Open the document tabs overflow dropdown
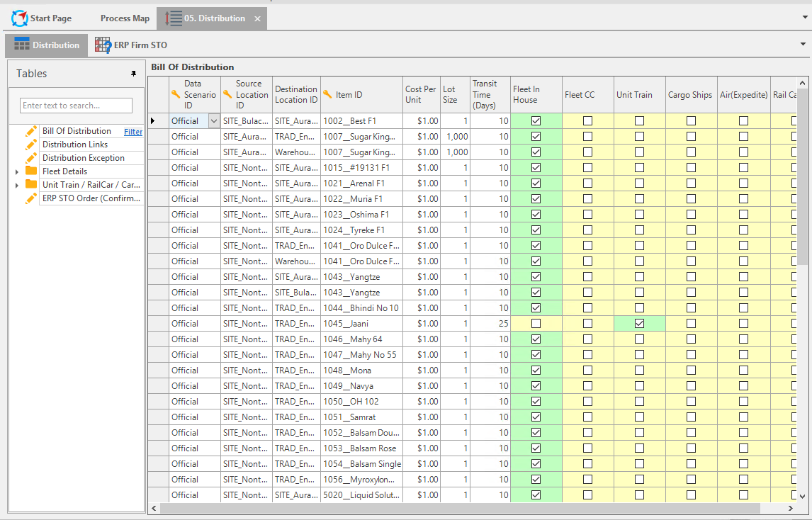This screenshot has height=520, width=812. click(x=805, y=17)
